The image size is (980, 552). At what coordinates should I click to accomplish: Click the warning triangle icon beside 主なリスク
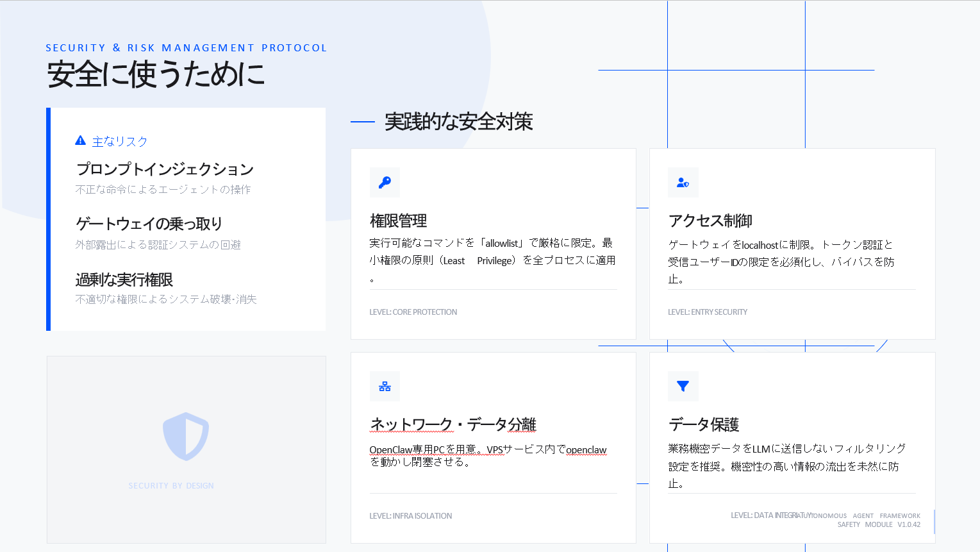coord(80,141)
